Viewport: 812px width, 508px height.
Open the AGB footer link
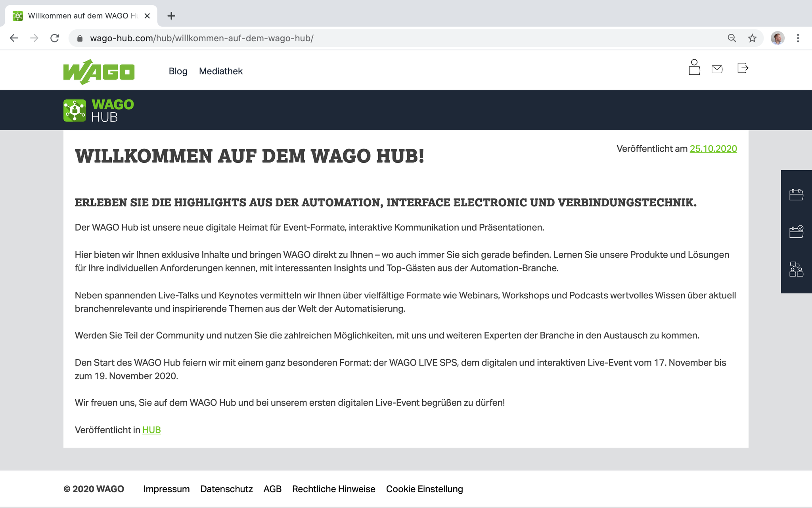click(272, 489)
